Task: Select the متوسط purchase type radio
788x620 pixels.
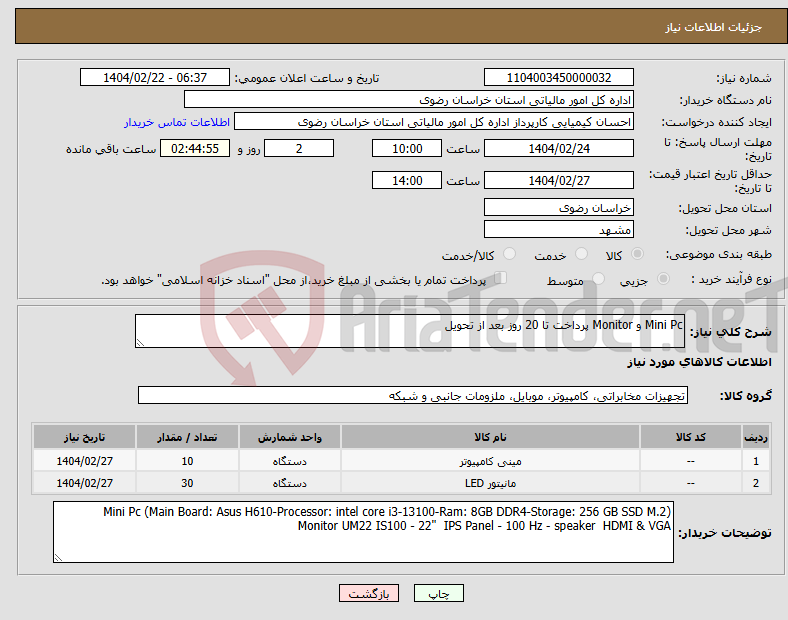Action: pos(599,279)
